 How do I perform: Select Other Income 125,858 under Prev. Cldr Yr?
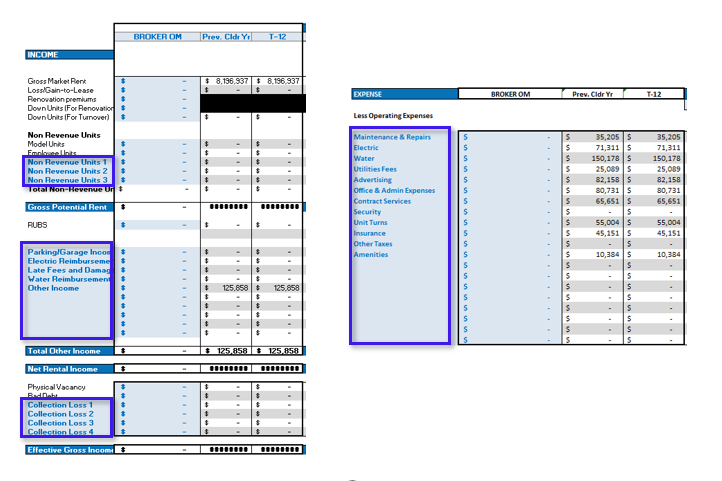[235, 288]
